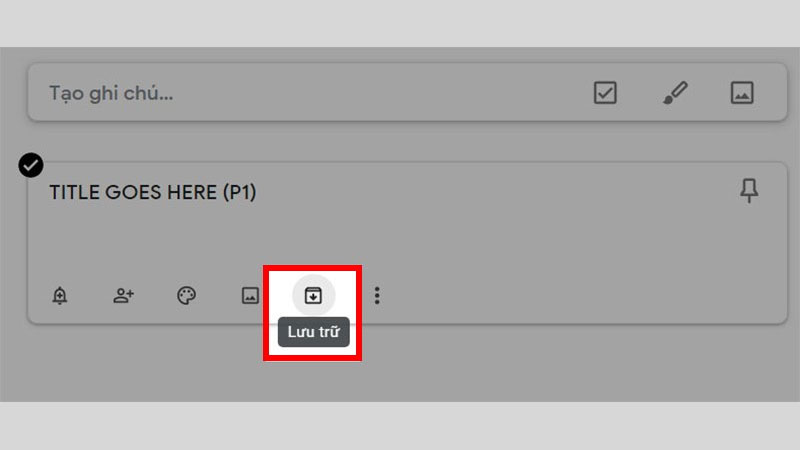Open the reminder bell on the note

60,295
